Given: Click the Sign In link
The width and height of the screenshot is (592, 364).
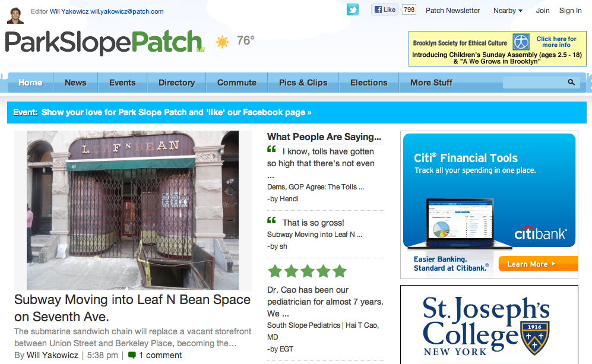Looking at the screenshot, I should pyautogui.click(x=570, y=11).
